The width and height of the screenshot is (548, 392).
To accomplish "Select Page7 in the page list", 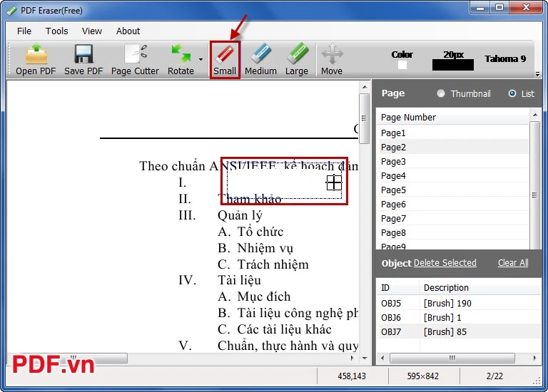I will pyautogui.click(x=453, y=219).
